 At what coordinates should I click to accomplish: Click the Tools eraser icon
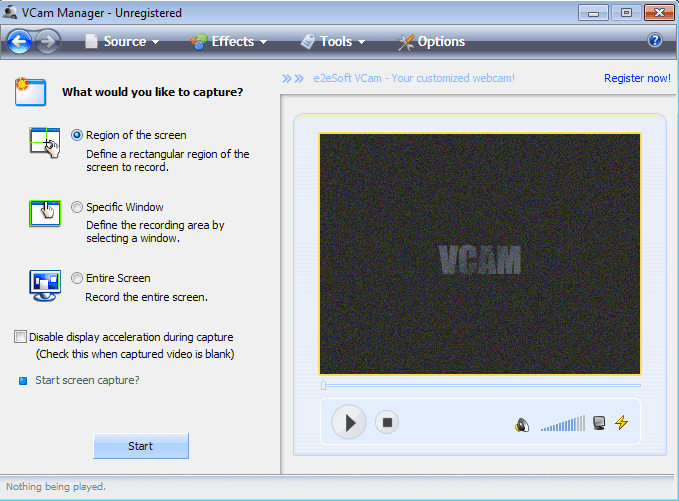[x=307, y=42]
